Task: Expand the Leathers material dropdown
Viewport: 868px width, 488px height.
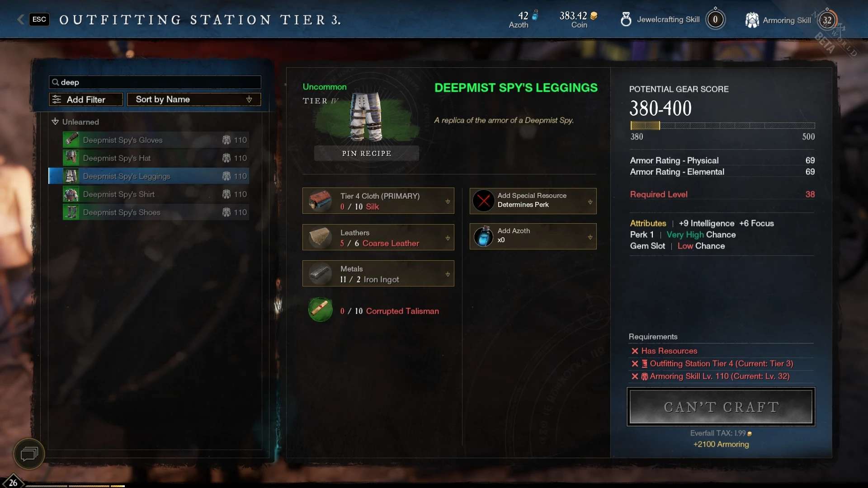Action: tap(448, 238)
